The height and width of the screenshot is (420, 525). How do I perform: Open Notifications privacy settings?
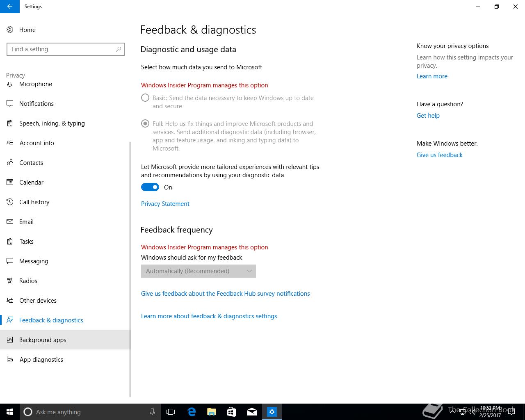(65, 103)
